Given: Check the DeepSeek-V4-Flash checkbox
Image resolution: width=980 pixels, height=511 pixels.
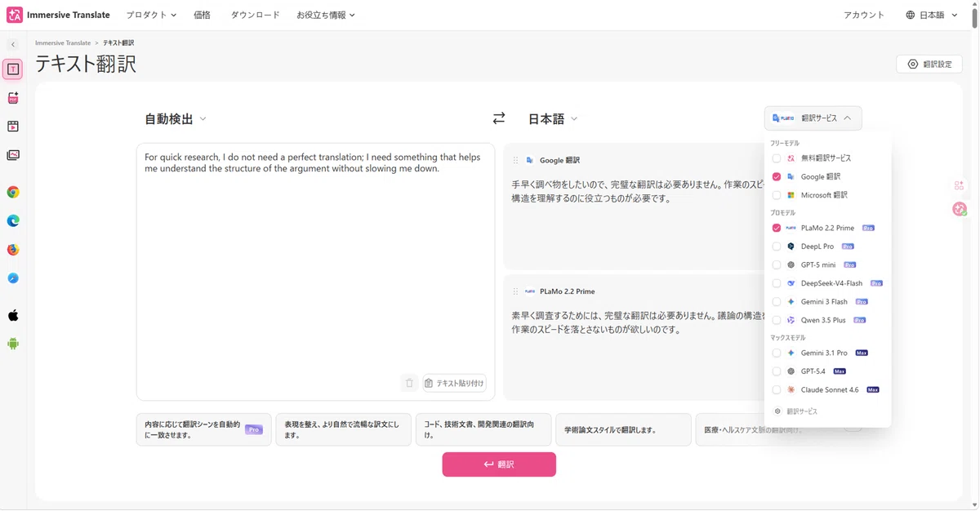Looking at the screenshot, I should [777, 283].
